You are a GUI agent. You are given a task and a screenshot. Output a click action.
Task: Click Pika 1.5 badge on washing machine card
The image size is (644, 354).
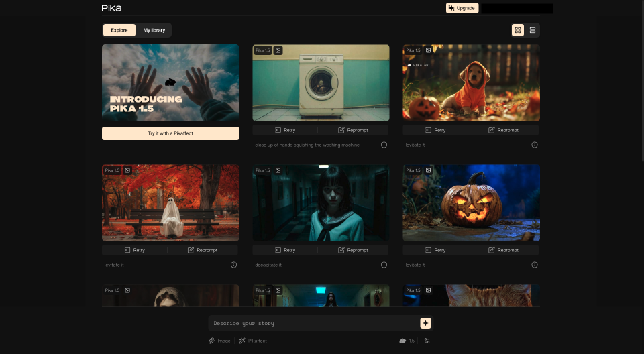[263, 50]
